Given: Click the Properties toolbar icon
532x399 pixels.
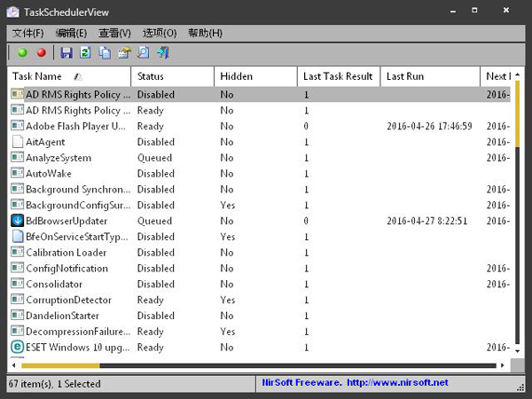Looking at the screenshot, I should 124,52.
